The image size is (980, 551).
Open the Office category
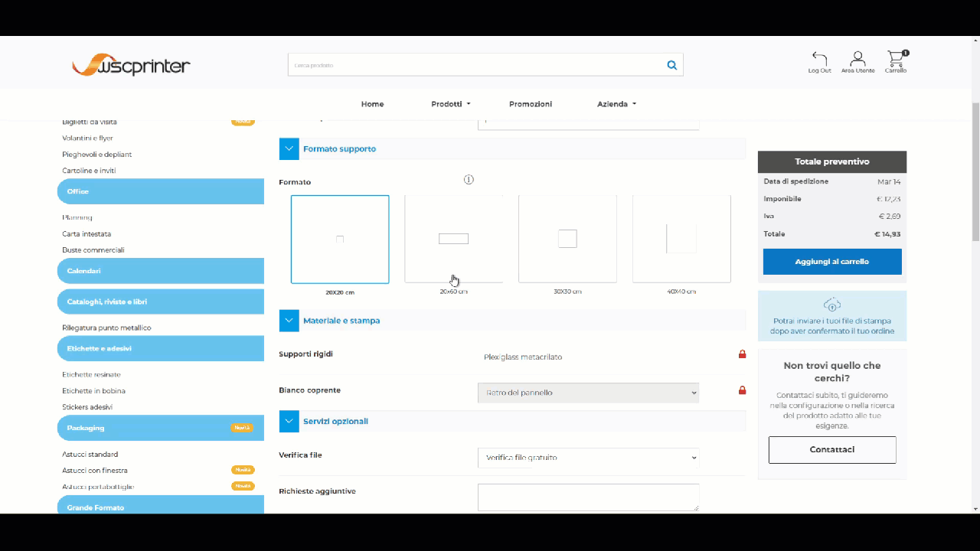(x=161, y=191)
